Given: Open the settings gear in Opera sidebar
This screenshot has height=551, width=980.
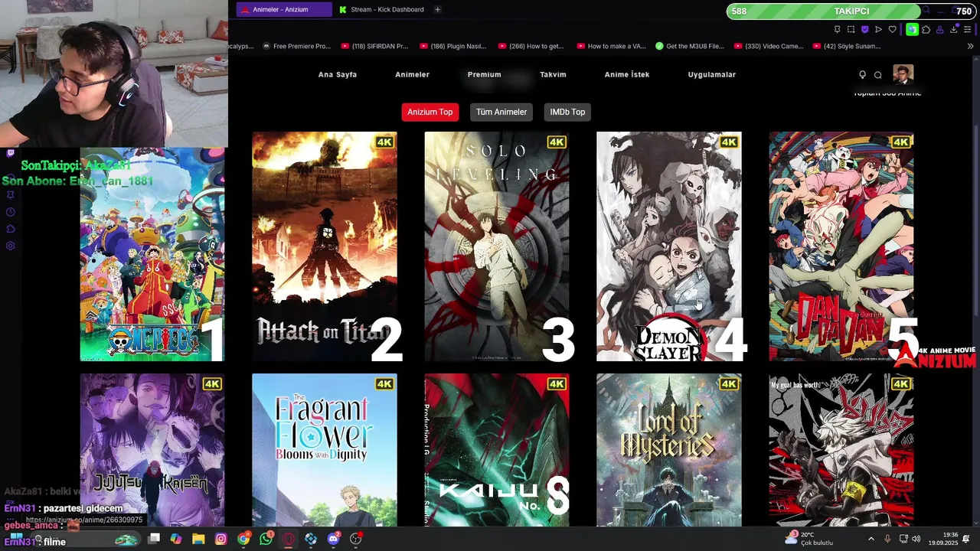Looking at the screenshot, I should click(x=11, y=246).
